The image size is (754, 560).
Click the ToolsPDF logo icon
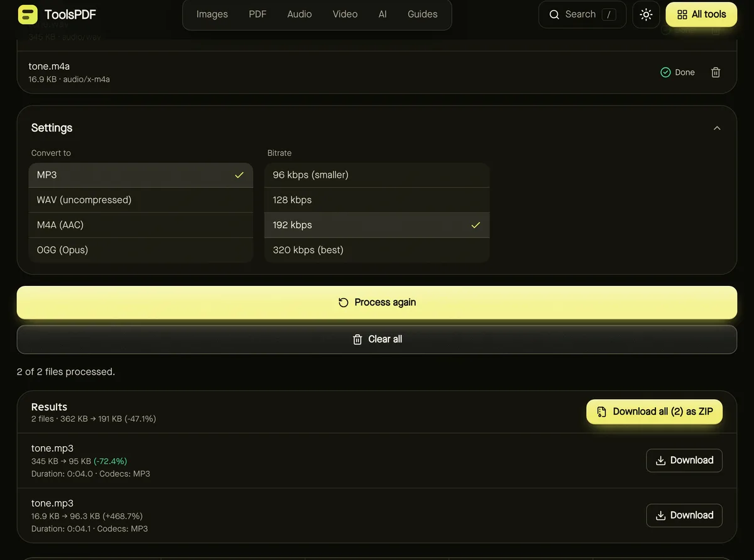pos(28,14)
